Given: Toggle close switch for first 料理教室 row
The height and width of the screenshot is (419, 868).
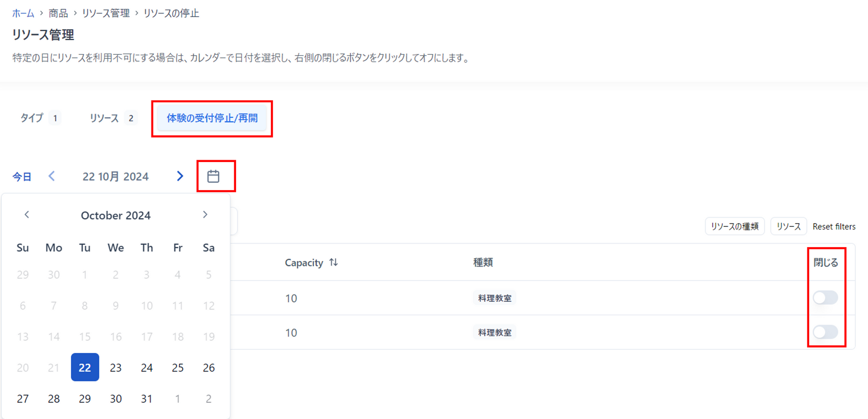Looking at the screenshot, I should coord(825,298).
